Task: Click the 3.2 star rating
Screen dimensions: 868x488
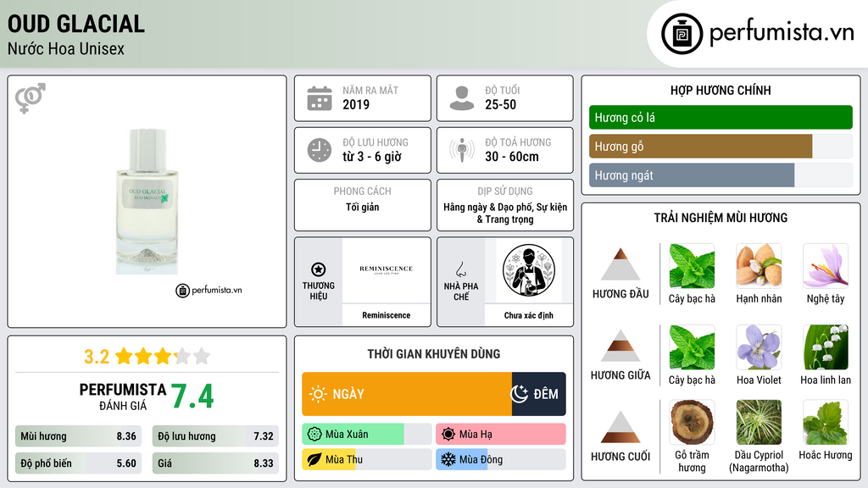Action: (147, 357)
